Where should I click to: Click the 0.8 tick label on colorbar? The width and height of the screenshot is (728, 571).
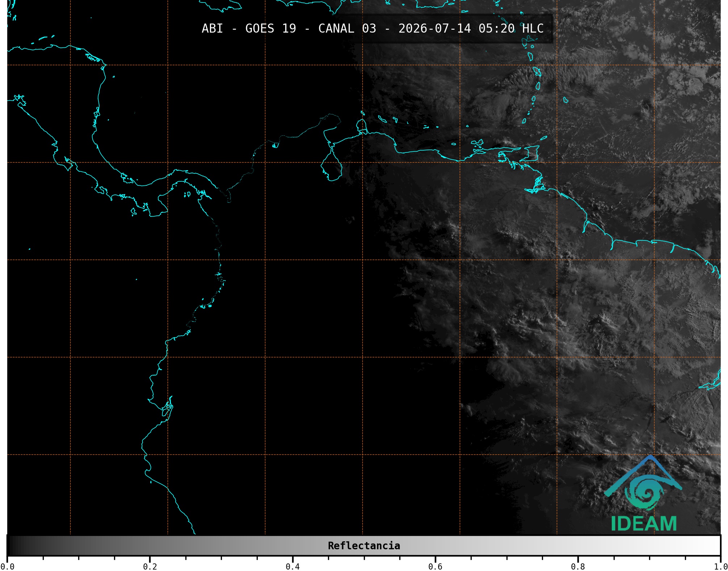point(578,567)
